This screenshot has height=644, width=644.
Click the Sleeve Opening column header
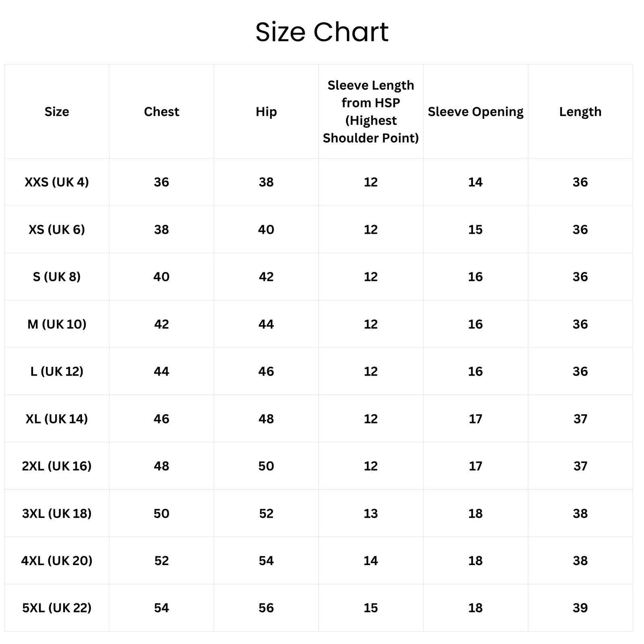point(475,111)
